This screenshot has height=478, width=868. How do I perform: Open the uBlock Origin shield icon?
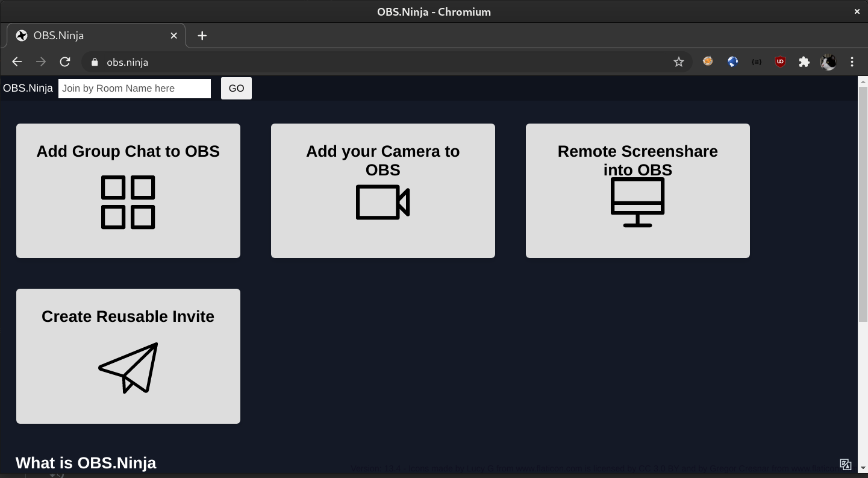[780, 61]
